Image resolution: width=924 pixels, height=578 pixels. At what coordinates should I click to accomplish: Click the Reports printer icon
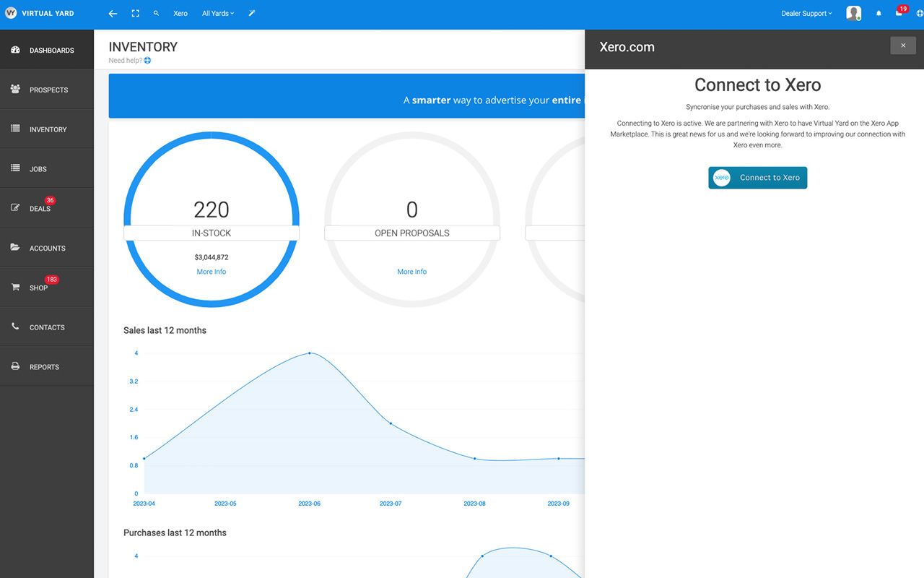tap(15, 366)
